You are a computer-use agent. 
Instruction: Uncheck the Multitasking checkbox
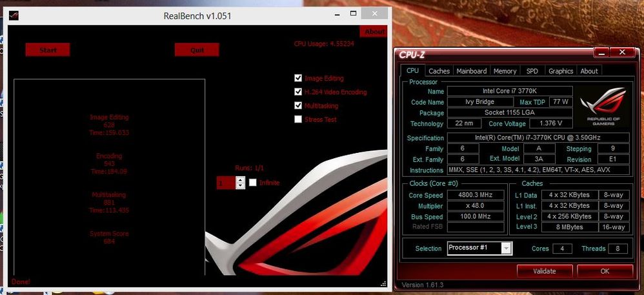click(298, 106)
